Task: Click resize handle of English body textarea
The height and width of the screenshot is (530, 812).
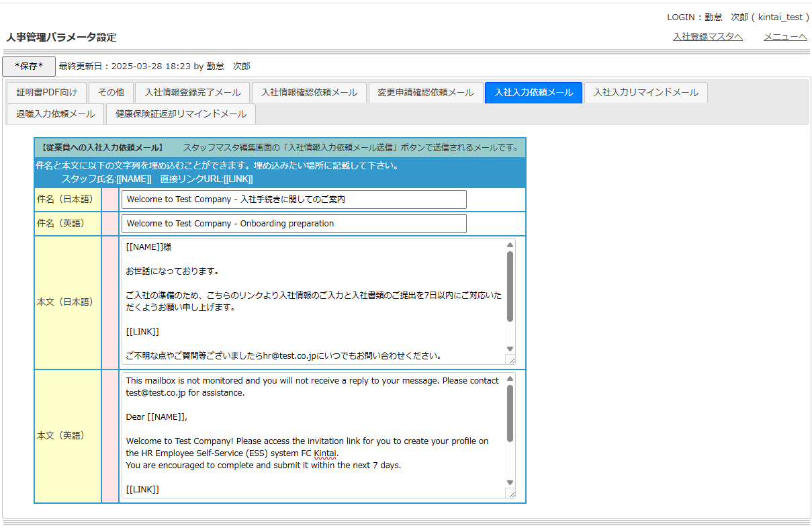Action: [511, 494]
